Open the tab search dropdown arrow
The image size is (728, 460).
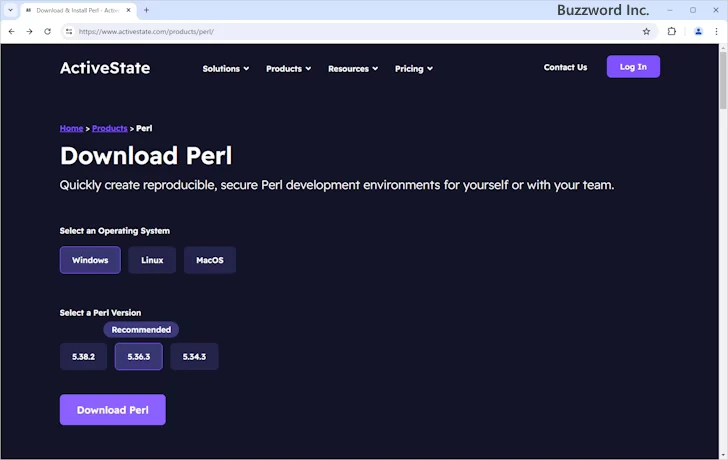(10, 10)
